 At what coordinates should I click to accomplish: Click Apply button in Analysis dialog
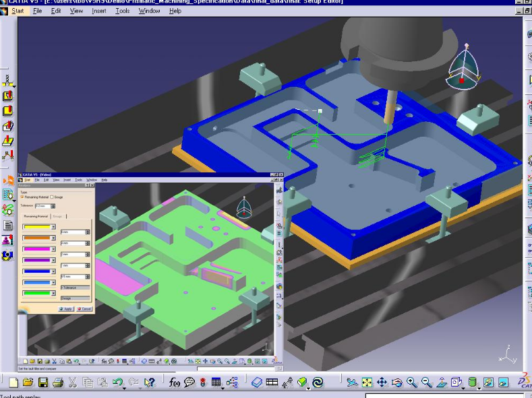coord(66,309)
